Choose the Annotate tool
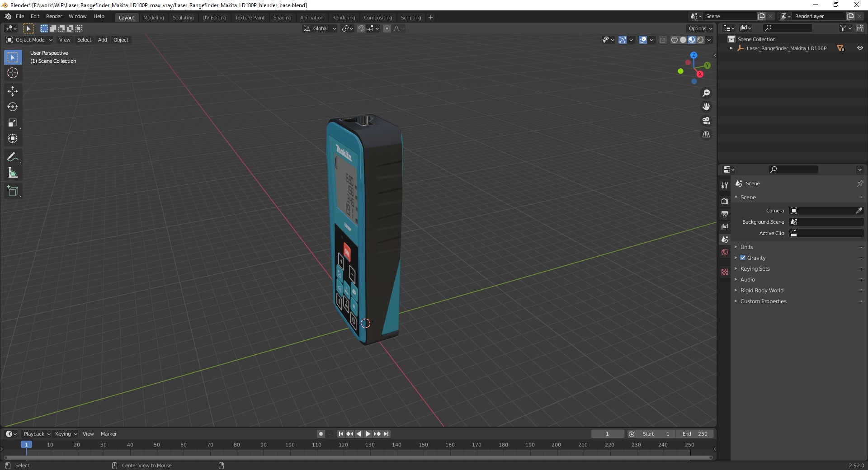 pos(13,157)
